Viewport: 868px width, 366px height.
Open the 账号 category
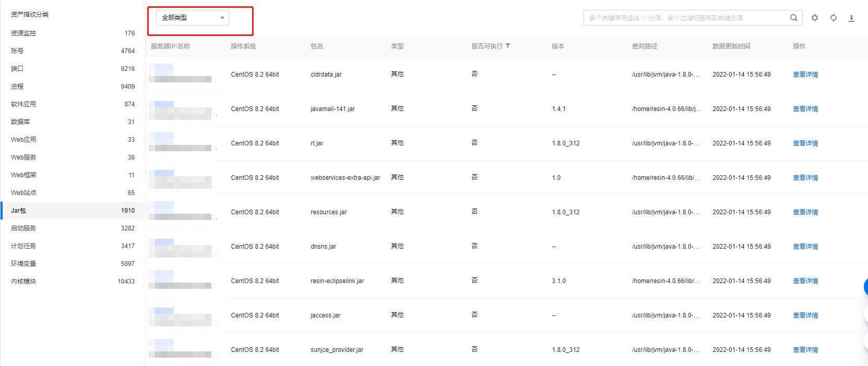point(17,51)
